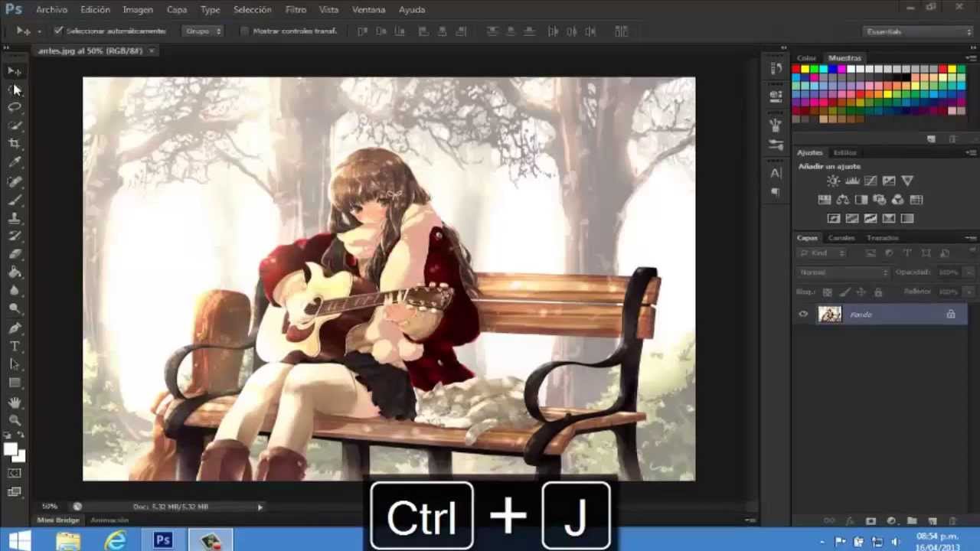980x551 pixels.
Task: Toggle Quick Mask mode
Action: (x=15, y=474)
